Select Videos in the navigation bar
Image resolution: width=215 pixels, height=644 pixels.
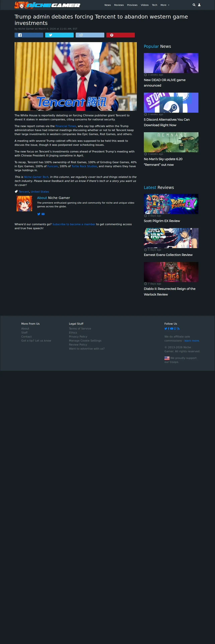click(x=145, y=5)
